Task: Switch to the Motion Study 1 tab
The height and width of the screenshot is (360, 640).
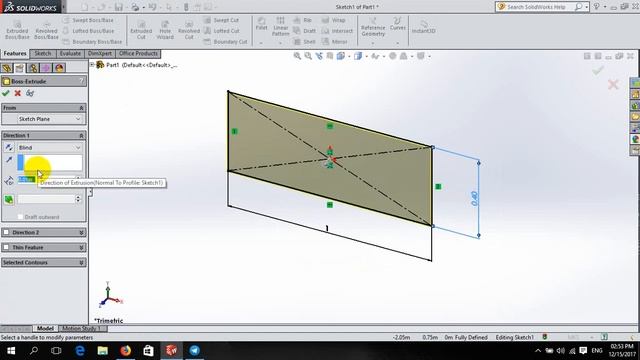Action: pos(81,328)
